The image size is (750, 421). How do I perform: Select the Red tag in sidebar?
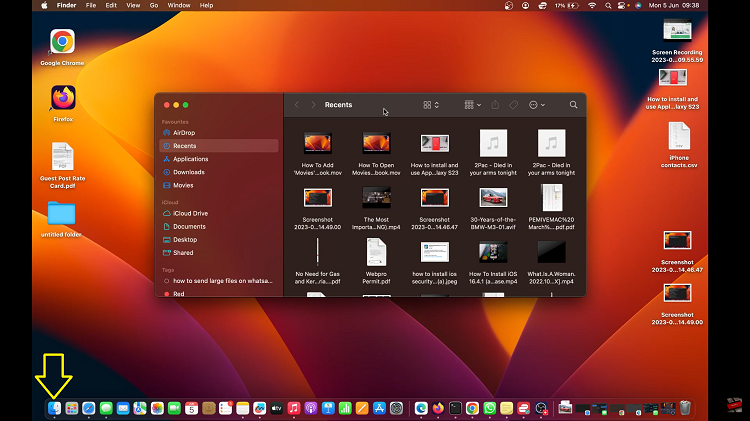tap(219, 293)
